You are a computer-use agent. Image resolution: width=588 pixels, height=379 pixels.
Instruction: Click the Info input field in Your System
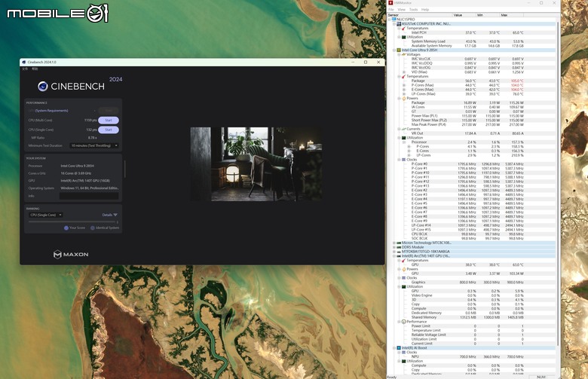coord(89,196)
